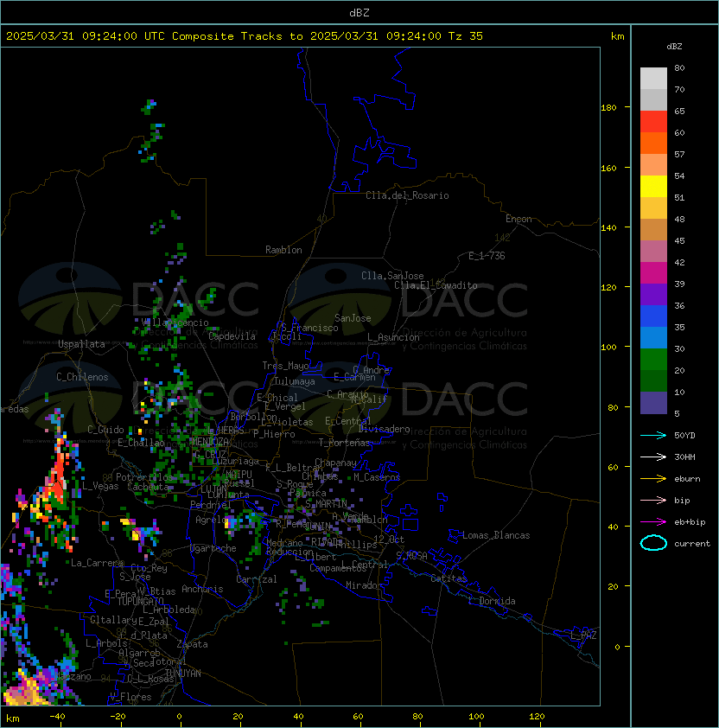Click the 180 km vertical axis tick label
This screenshot has height=728, width=719.
pos(608,108)
